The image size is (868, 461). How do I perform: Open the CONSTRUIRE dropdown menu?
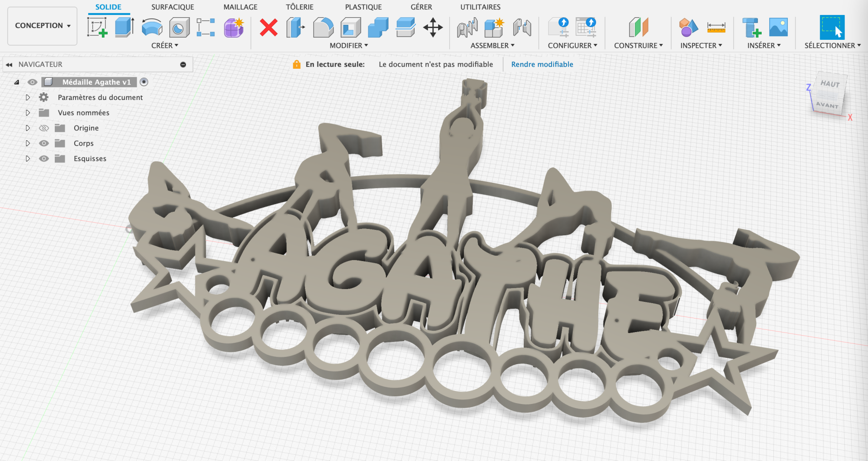coord(639,46)
